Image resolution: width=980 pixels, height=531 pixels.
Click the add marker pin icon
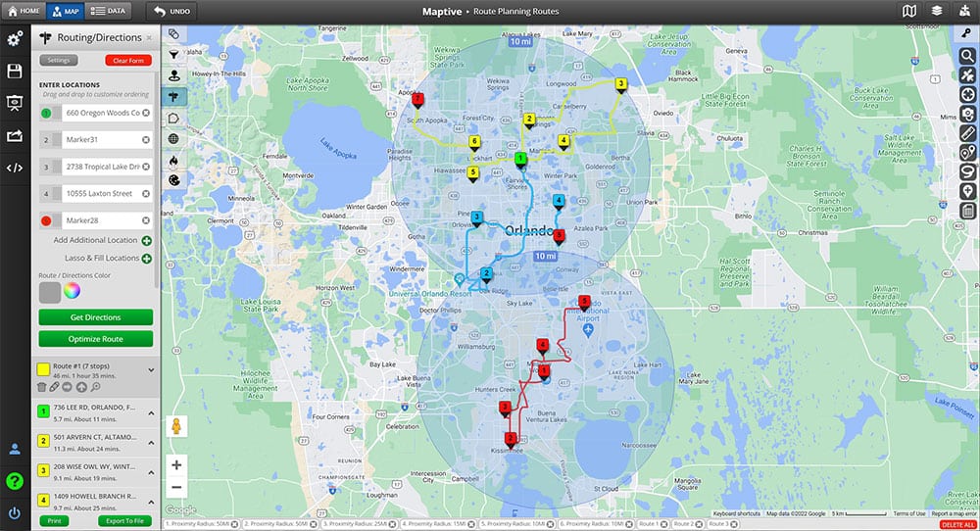coord(967,191)
